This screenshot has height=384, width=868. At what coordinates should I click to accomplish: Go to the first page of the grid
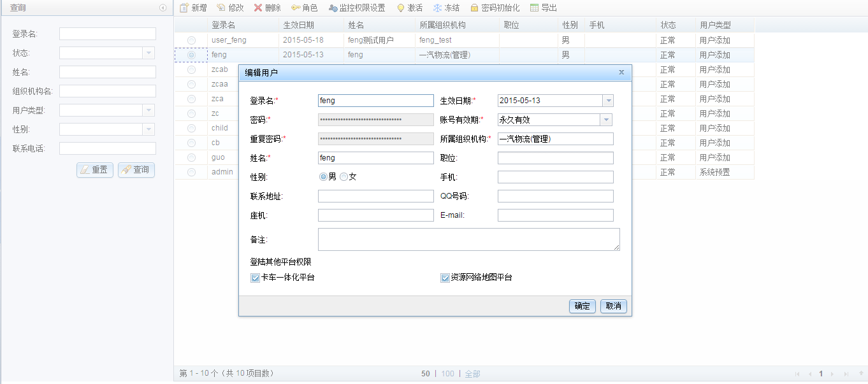[797, 374]
